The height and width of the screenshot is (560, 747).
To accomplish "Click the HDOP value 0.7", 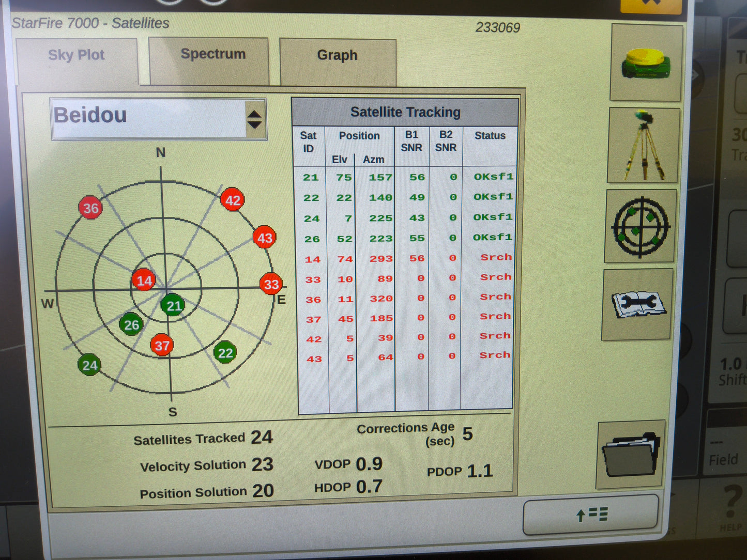I will (369, 487).
